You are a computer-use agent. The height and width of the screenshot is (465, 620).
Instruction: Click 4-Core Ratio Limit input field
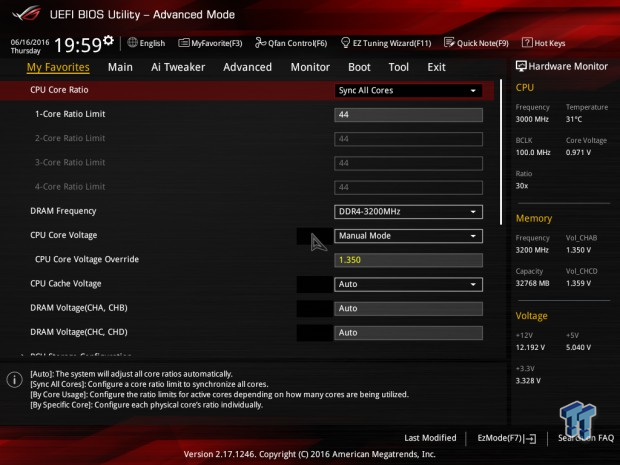(408, 187)
